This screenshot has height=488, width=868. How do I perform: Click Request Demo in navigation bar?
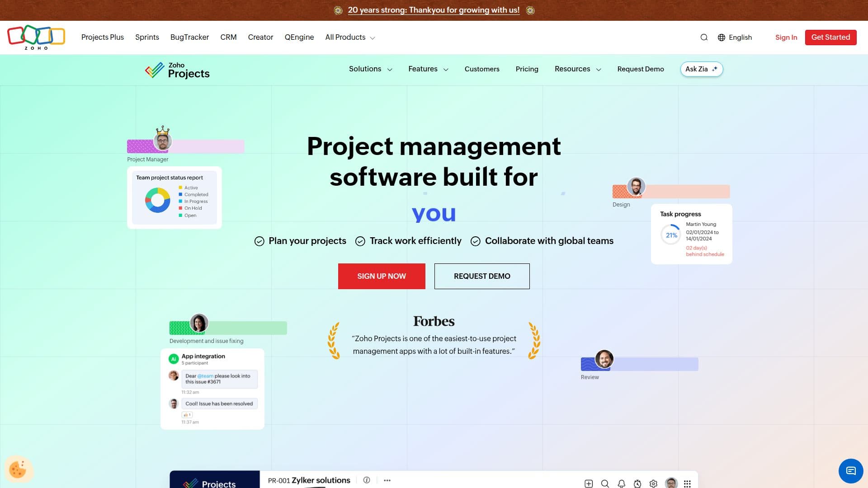tap(641, 69)
